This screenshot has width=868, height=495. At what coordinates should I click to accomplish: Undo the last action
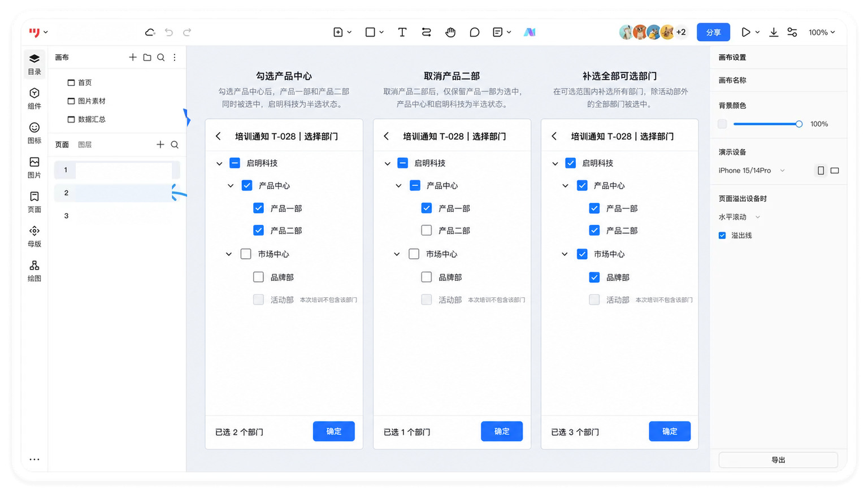[x=168, y=32]
